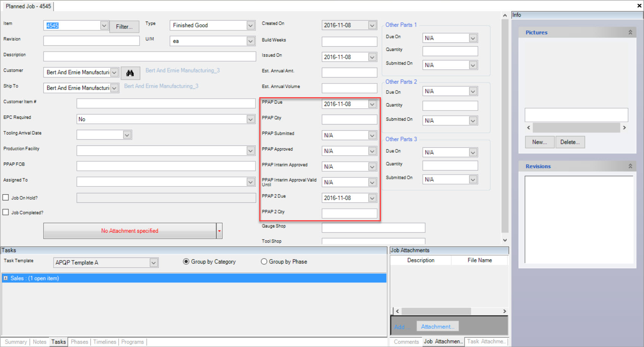The width and height of the screenshot is (644, 347).
Task: Click the Description column header in attachments
Action: pyautogui.click(x=420, y=260)
